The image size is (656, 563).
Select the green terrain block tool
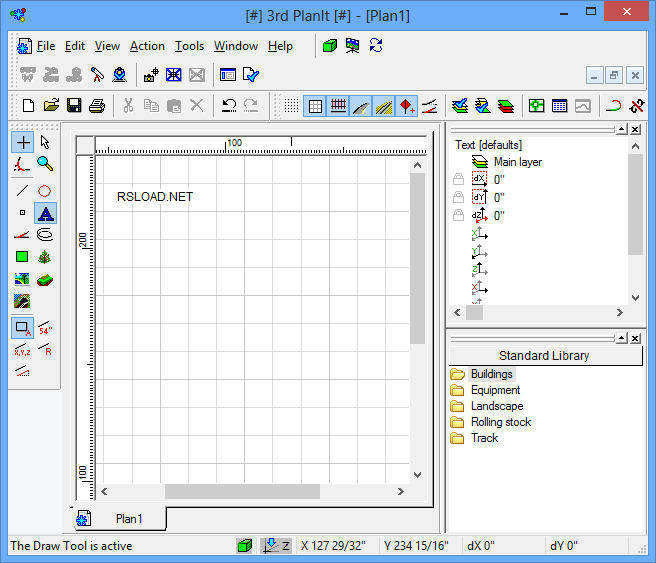click(x=45, y=279)
